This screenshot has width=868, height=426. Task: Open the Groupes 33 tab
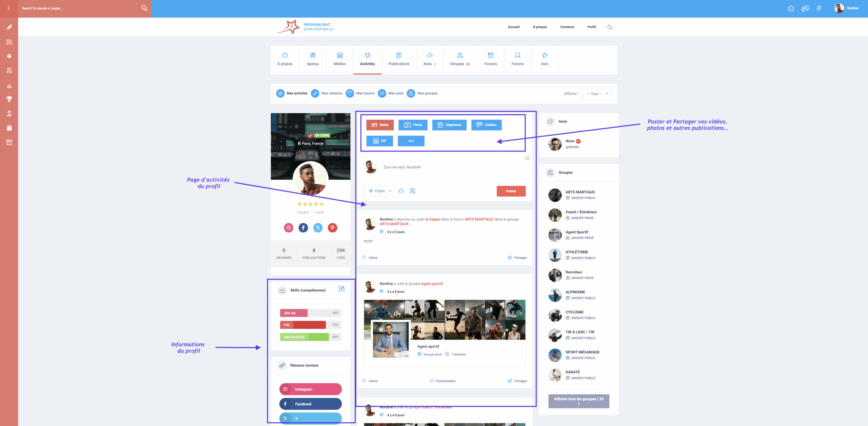coord(460,59)
